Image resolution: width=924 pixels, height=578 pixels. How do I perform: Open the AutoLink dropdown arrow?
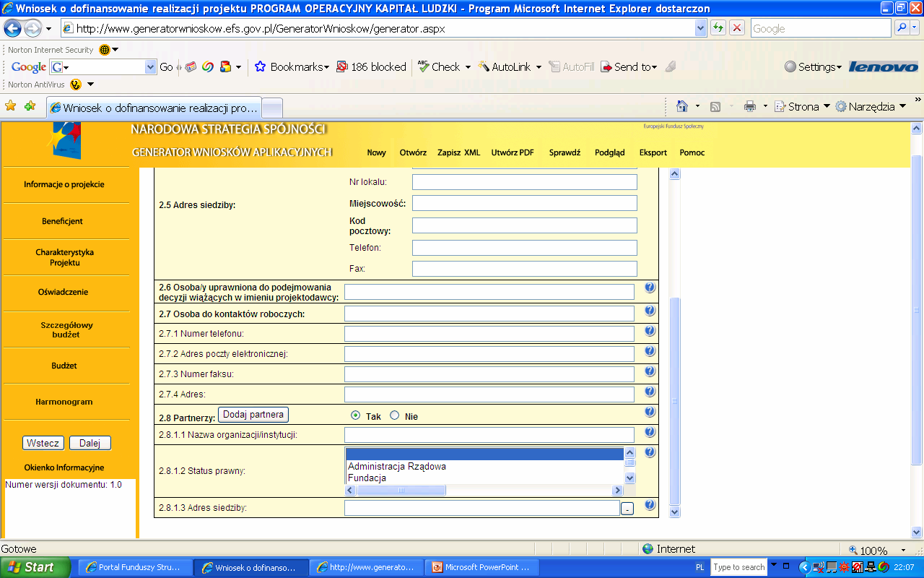pos(539,66)
